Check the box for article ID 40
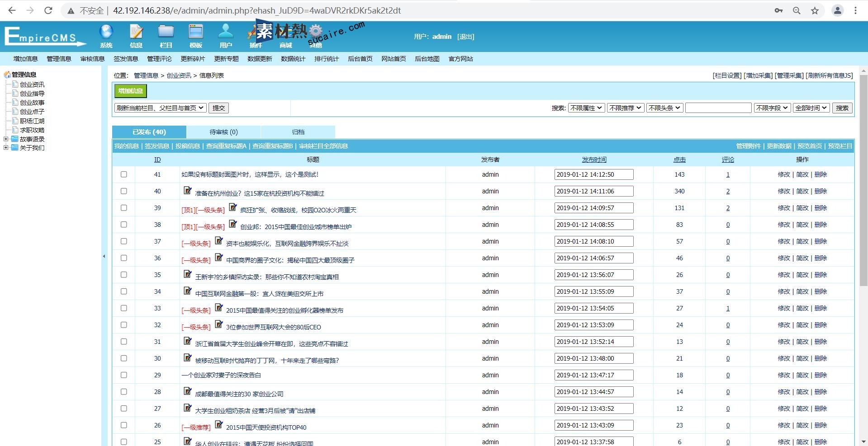This screenshot has width=868, height=446. (x=124, y=191)
